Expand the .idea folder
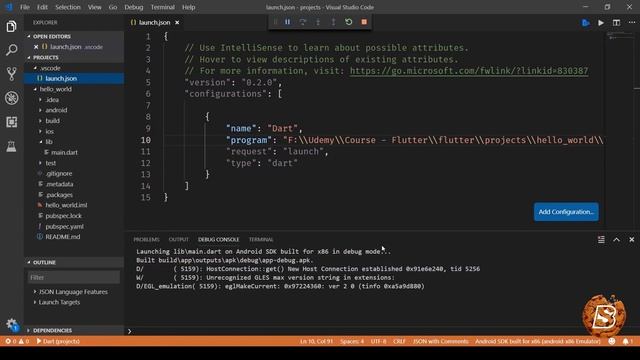 coord(40,100)
